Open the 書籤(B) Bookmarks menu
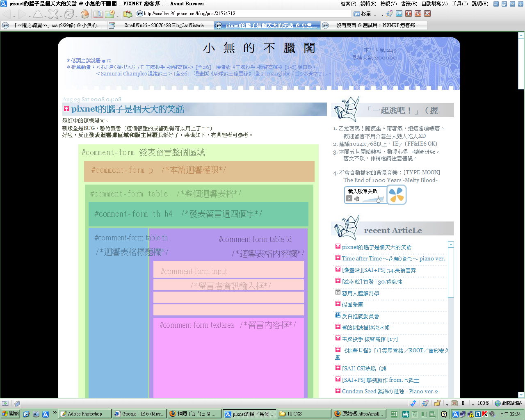 pyautogui.click(x=409, y=4)
